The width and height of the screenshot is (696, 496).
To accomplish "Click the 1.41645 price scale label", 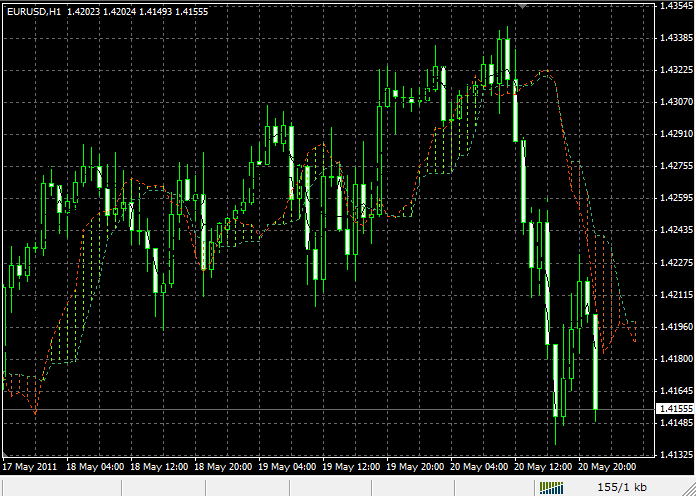I will click(x=676, y=391).
